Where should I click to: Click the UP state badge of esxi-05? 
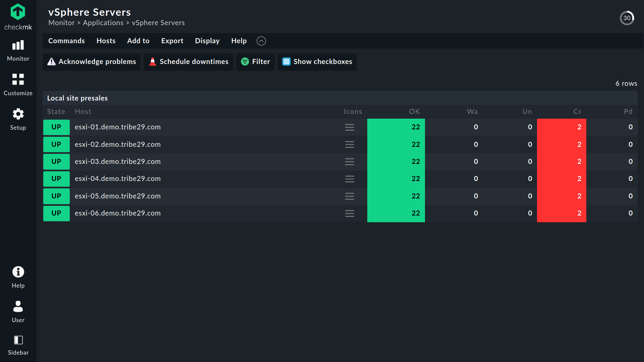56,196
